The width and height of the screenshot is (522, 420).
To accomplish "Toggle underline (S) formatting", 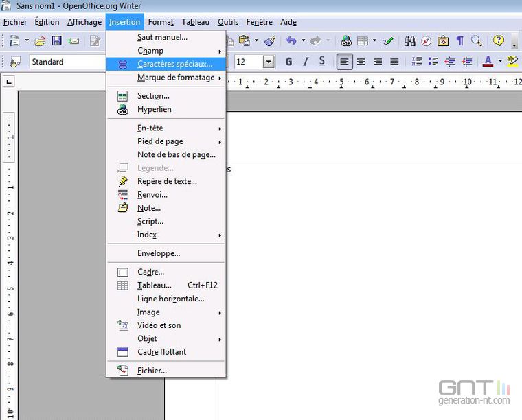I will [322, 62].
